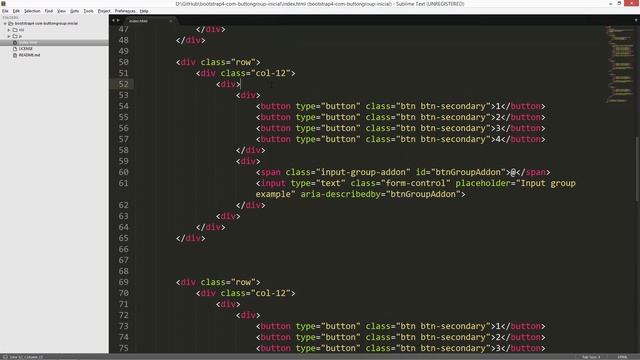
Task: Click the README.md file icon
Action: 15,55
